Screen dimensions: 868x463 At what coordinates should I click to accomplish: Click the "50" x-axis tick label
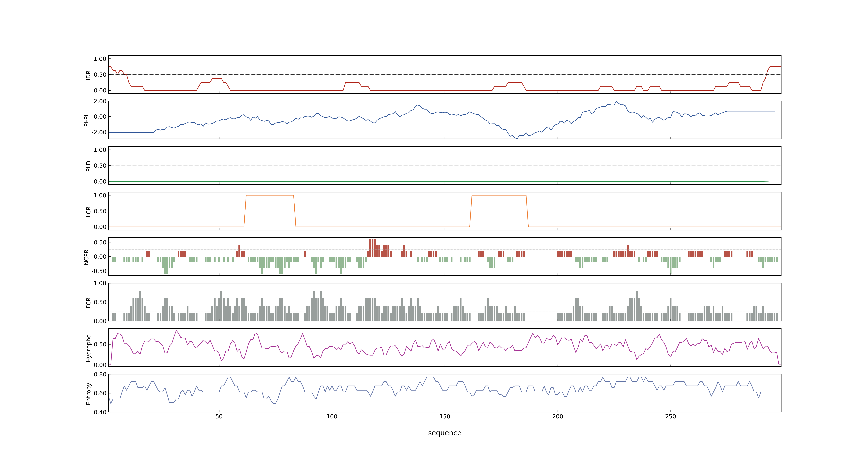point(219,416)
